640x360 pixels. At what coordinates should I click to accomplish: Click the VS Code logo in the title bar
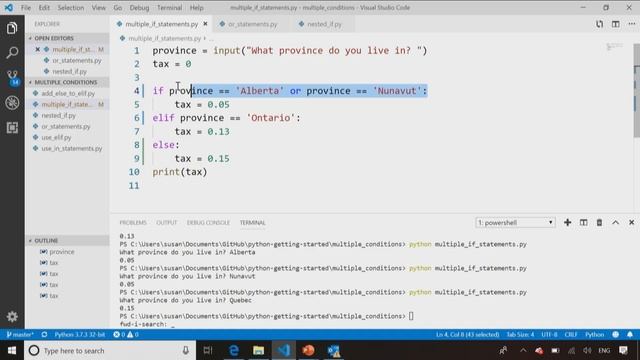tap(9, 7)
